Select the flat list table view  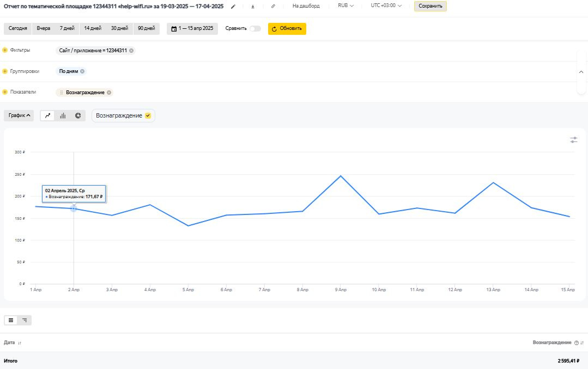(x=11, y=320)
